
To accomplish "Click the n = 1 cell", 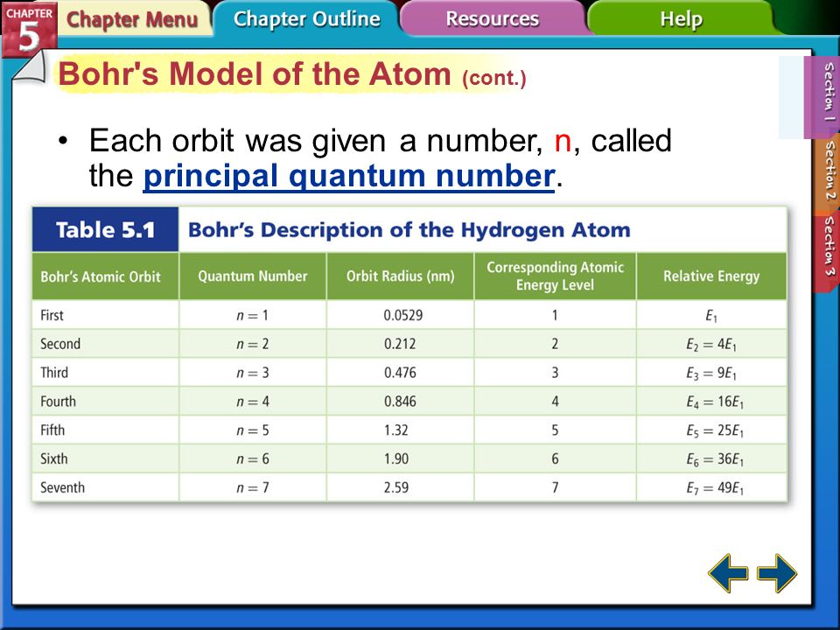I will click(x=252, y=315).
